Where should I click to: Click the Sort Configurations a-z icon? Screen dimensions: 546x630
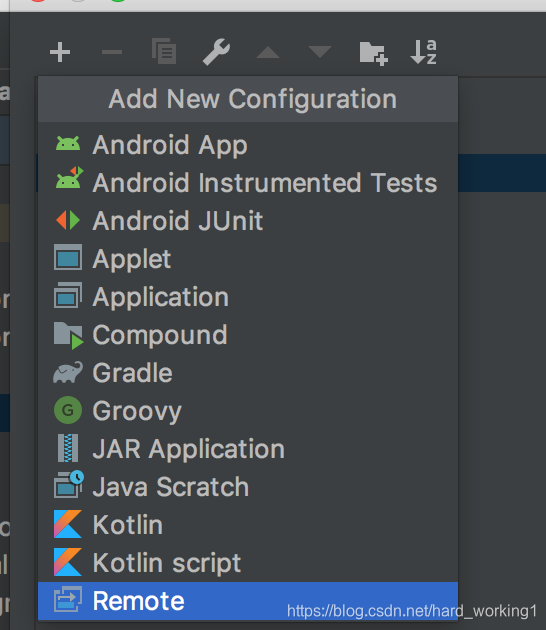click(x=424, y=52)
